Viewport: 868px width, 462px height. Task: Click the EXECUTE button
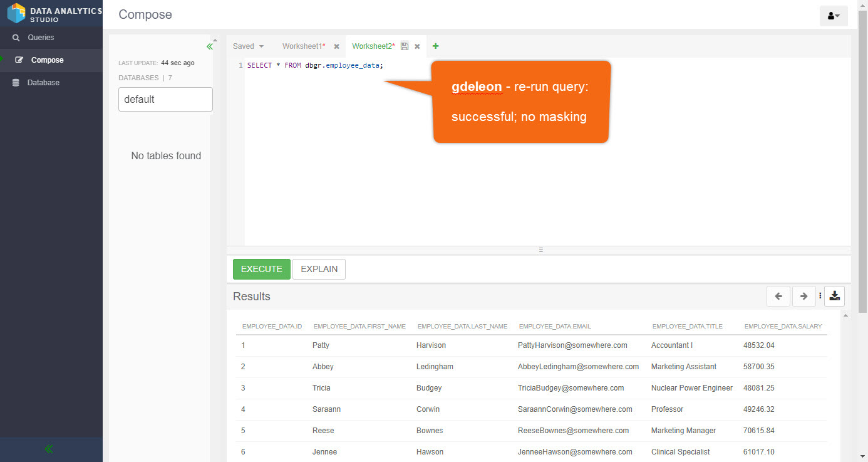coord(261,269)
